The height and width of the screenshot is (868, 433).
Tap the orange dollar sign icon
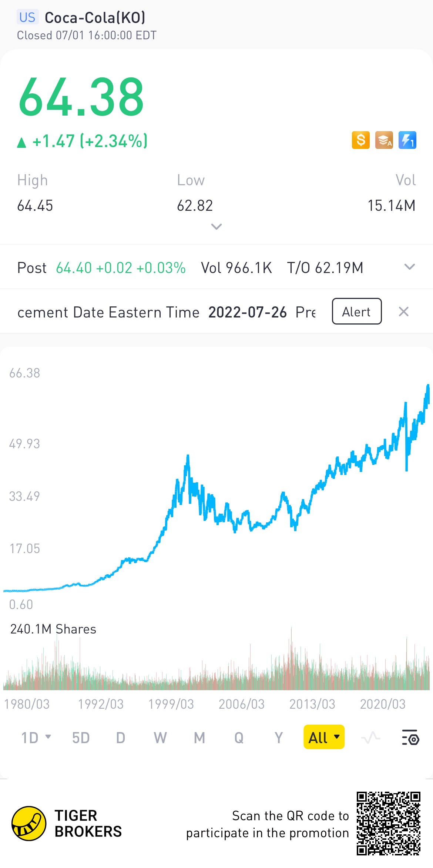(x=360, y=140)
